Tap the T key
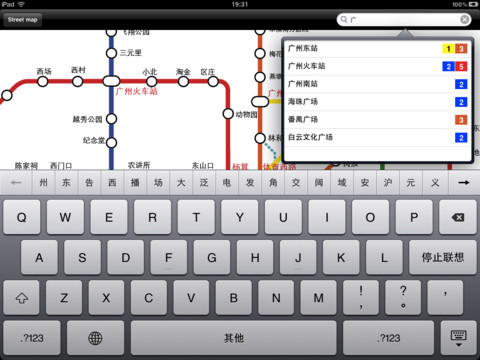Viewport: 480px width, 360px height. pyautogui.click(x=196, y=217)
